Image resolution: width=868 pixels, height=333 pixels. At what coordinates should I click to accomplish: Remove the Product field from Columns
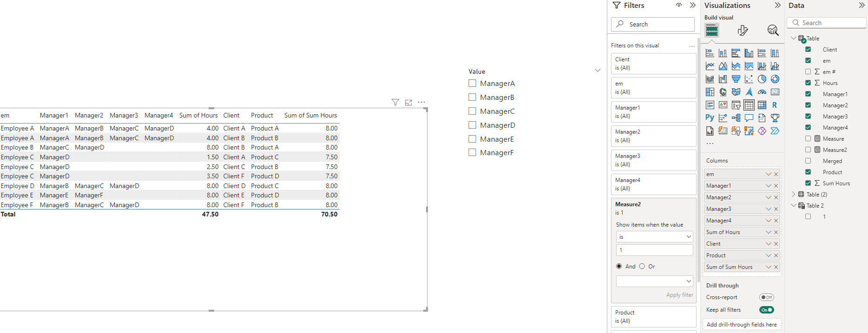(x=776, y=255)
